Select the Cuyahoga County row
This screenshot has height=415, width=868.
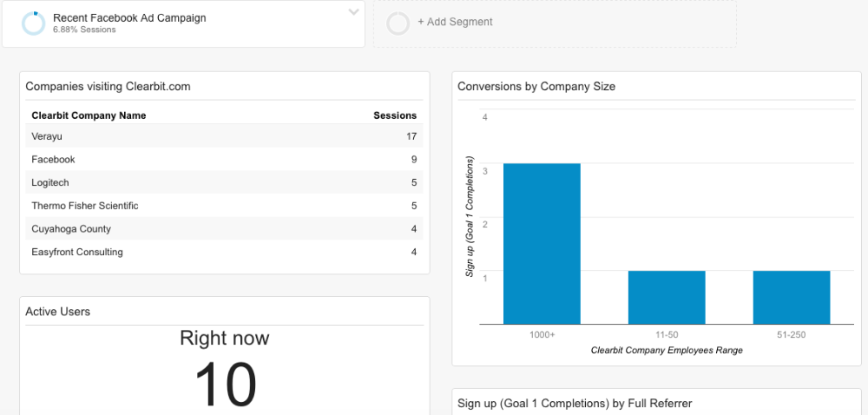click(224, 229)
